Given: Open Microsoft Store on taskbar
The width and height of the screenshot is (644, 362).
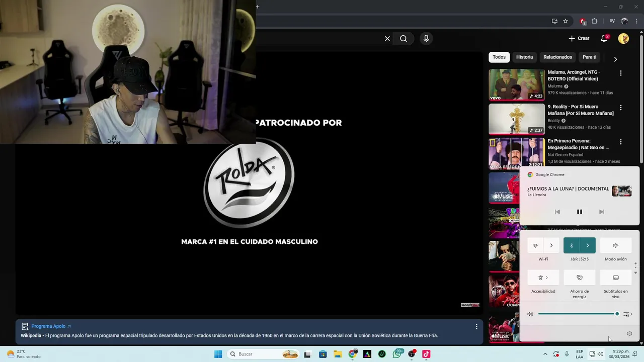Looking at the screenshot, I should pyautogui.click(x=323, y=354).
